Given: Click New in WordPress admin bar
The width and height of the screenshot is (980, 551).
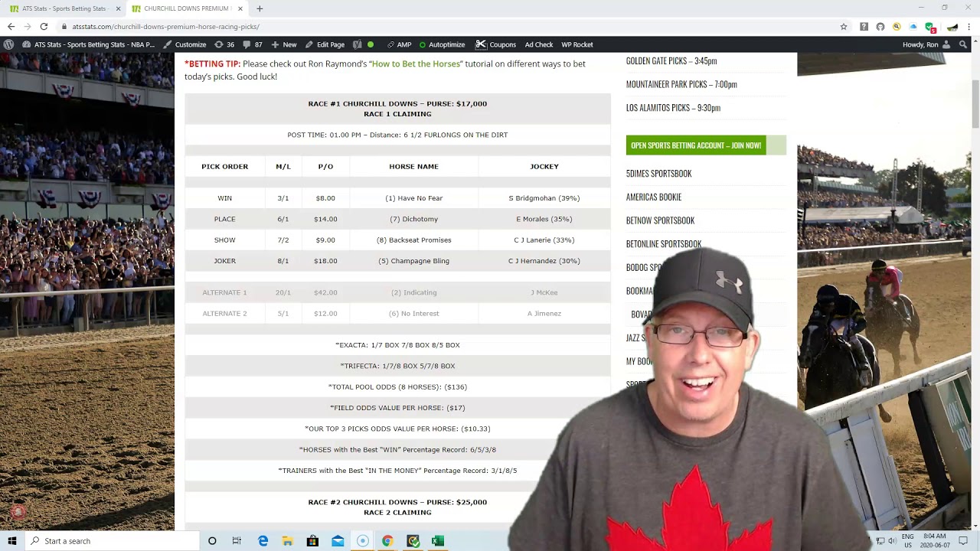Looking at the screenshot, I should point(283,44).
